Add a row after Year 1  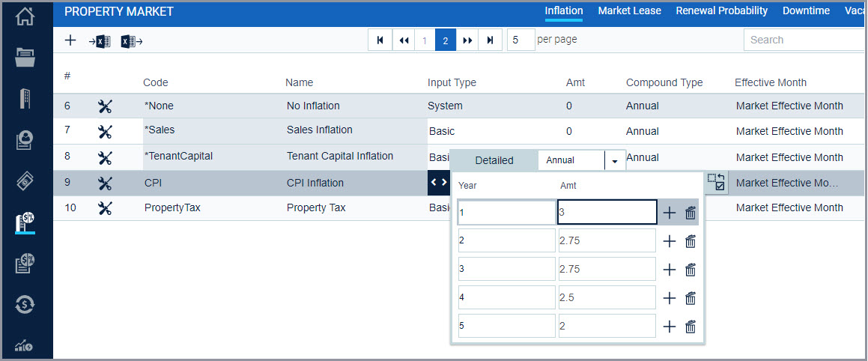click(x=670, y=213)
